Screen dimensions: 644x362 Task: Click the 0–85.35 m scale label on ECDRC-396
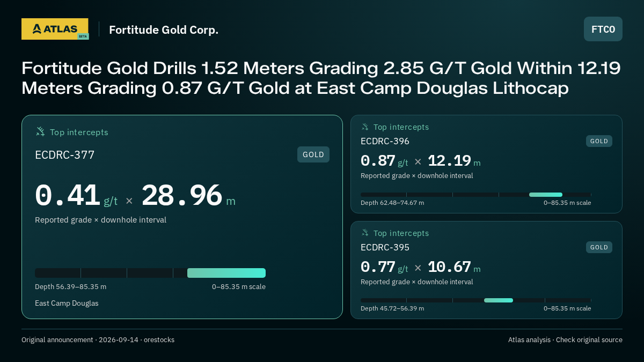coord(567,203)
